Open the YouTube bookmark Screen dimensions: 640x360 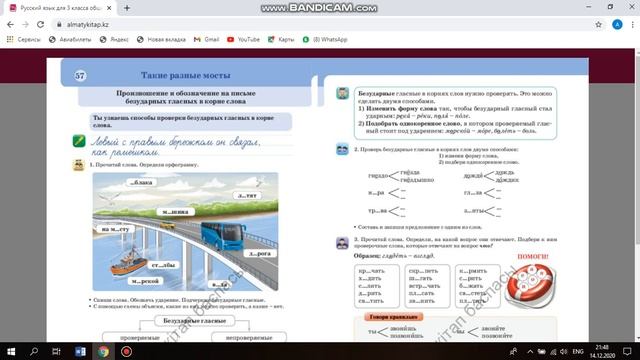[x=243, y=40]
